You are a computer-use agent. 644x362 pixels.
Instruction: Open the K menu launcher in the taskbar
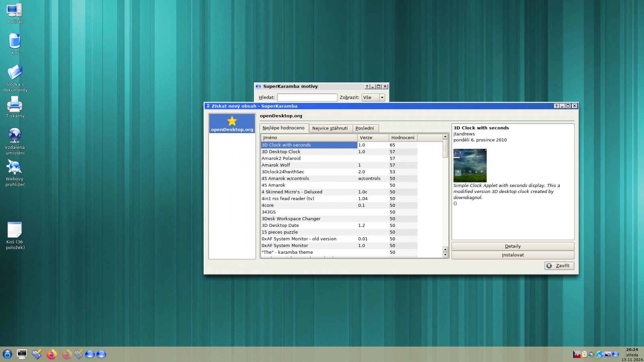7,354
